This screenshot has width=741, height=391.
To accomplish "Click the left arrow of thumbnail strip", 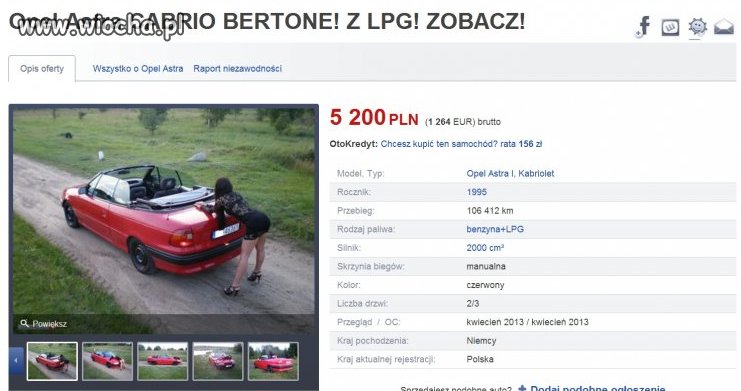I will click(x=16, y=361).
